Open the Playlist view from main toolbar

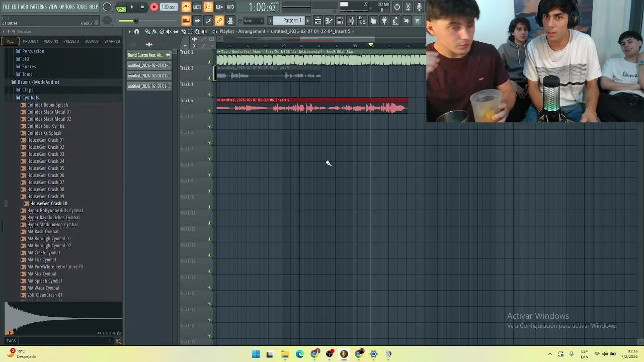pyautogui.click(x=318, y=21)
